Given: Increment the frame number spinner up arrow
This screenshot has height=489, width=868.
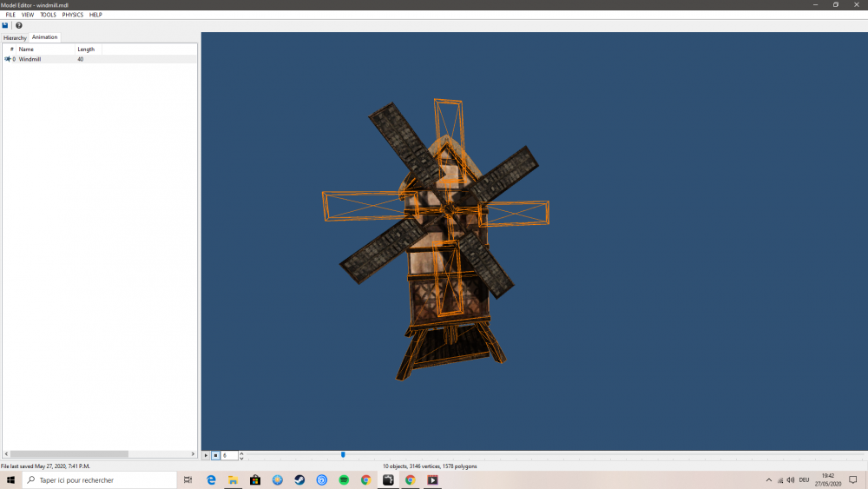Looking at the screenshot, I should pos(241,453).
